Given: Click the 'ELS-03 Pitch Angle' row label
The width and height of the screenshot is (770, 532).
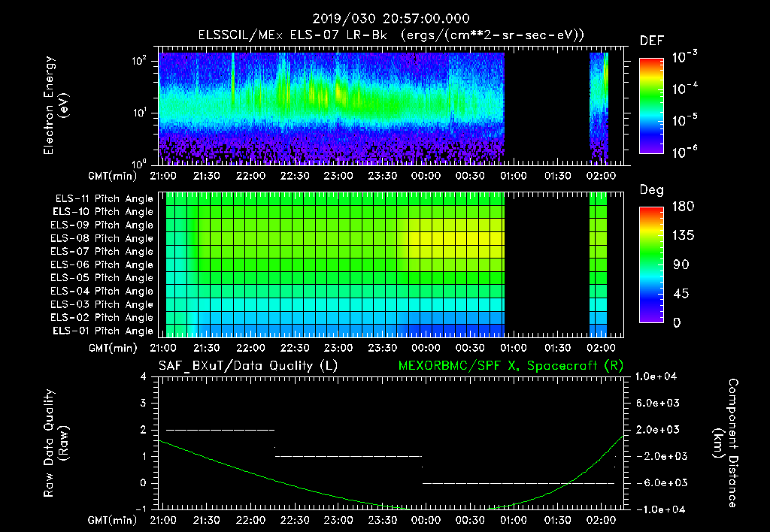Looking at the screenshot, I should click(x=102, y=305).
